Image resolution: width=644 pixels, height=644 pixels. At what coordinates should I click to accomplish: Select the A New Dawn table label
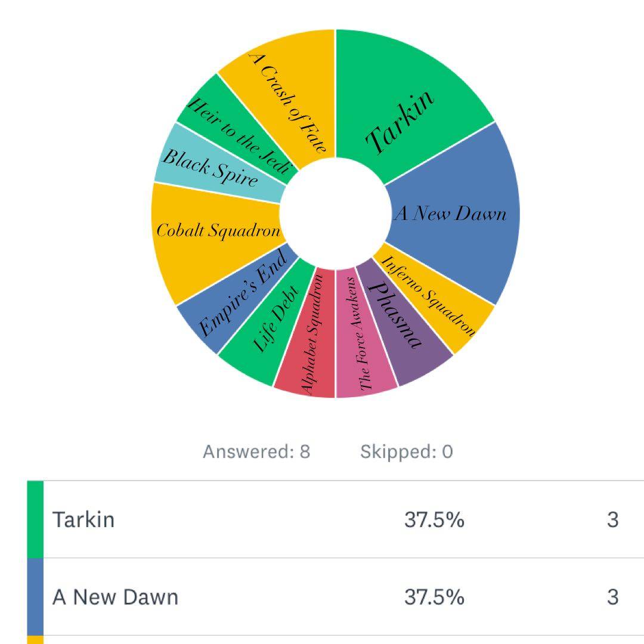click(x=115, y=597)
